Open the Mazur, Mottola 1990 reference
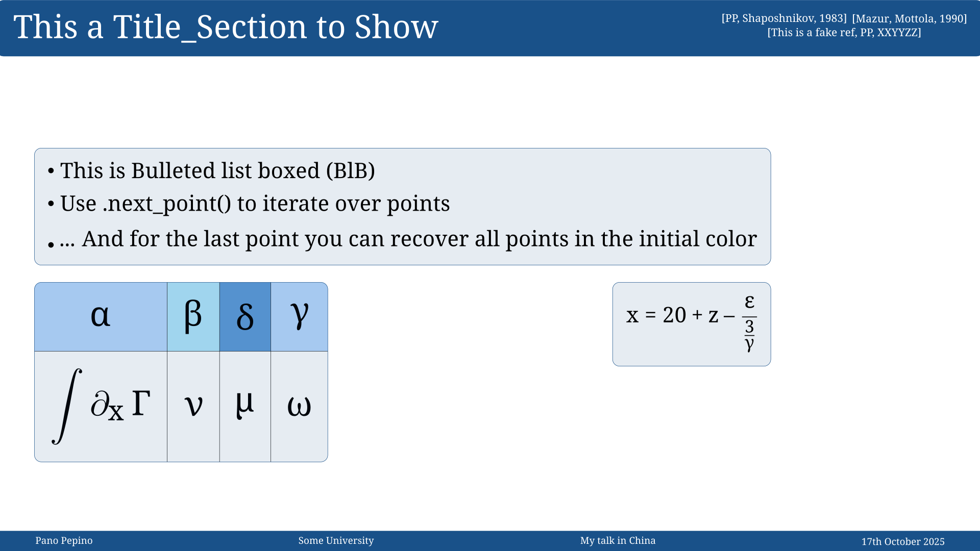 [x=909, y=19]
